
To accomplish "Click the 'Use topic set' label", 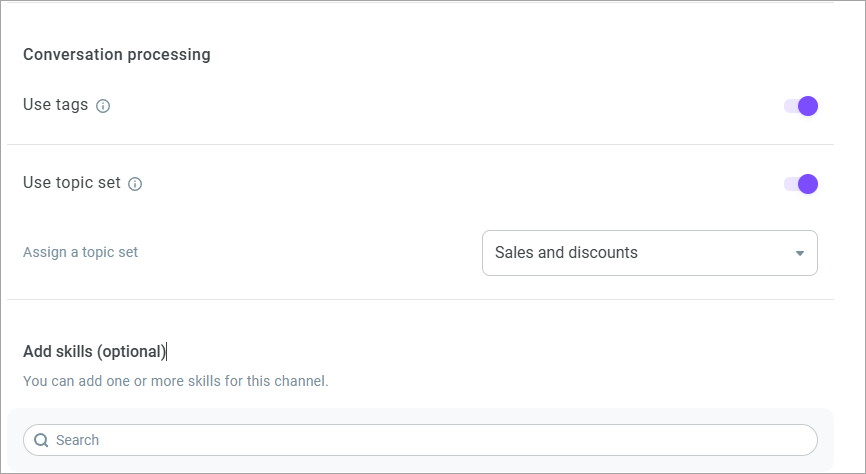I will tap(72, 182).
